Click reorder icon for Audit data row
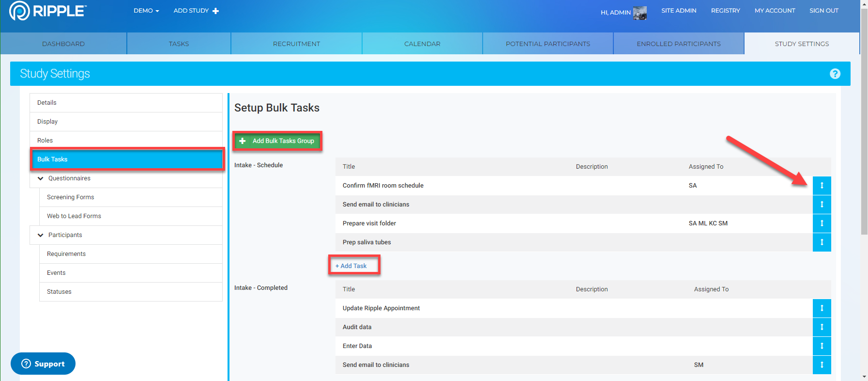The height and width of the screenshot is (381, 868). coord(822,327)
